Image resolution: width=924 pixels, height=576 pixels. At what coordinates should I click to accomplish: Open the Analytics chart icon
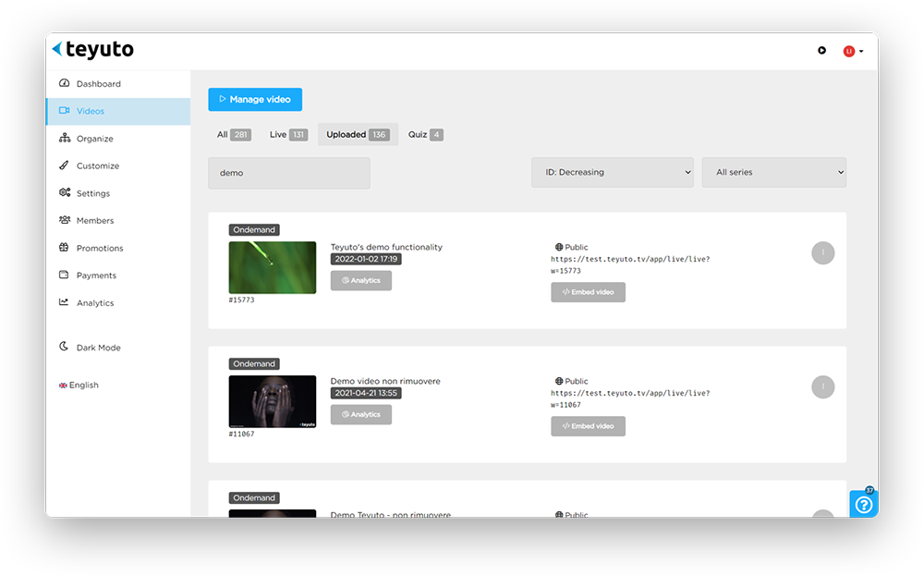(63, 302)
